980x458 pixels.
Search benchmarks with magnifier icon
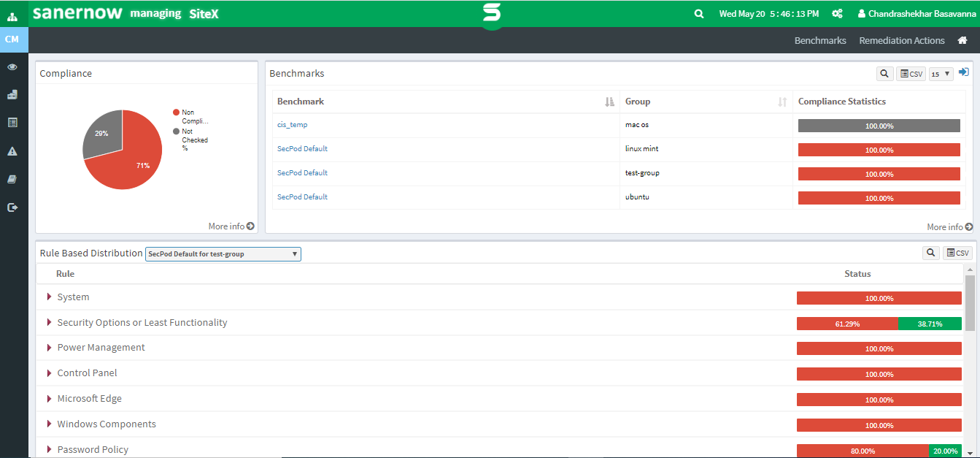pyautogui.click(x=884, y=74)
